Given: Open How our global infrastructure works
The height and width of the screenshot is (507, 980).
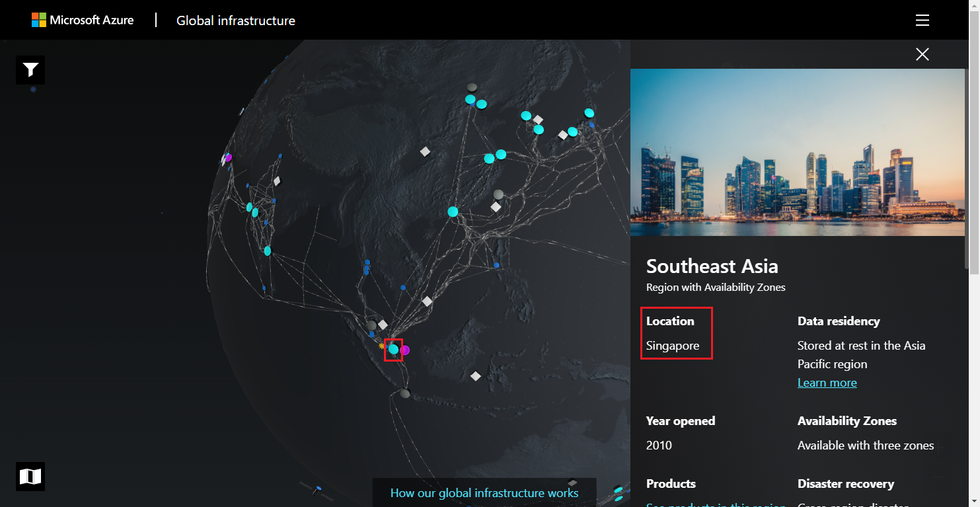Looking at the screenshot, I should pos(484,492).
